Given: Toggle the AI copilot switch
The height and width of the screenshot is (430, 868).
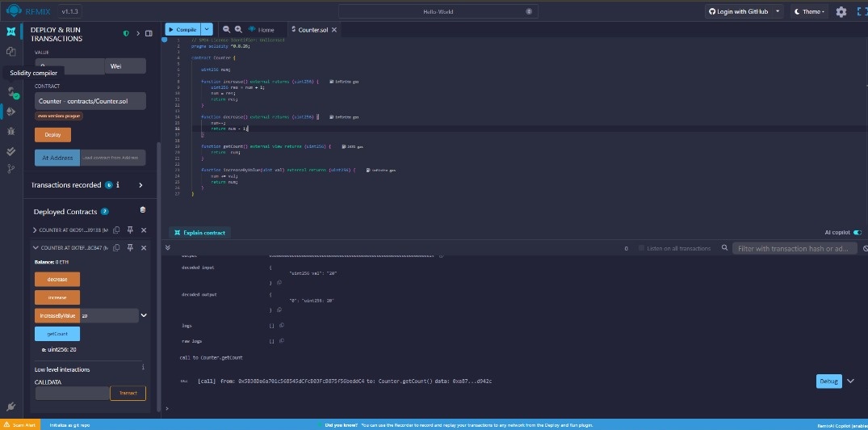Looking at the screenshot, I should [x=858, y=233].
